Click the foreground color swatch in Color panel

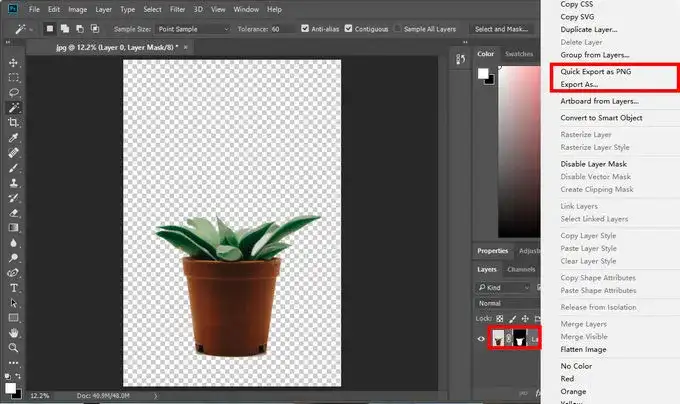coord(483,75)
